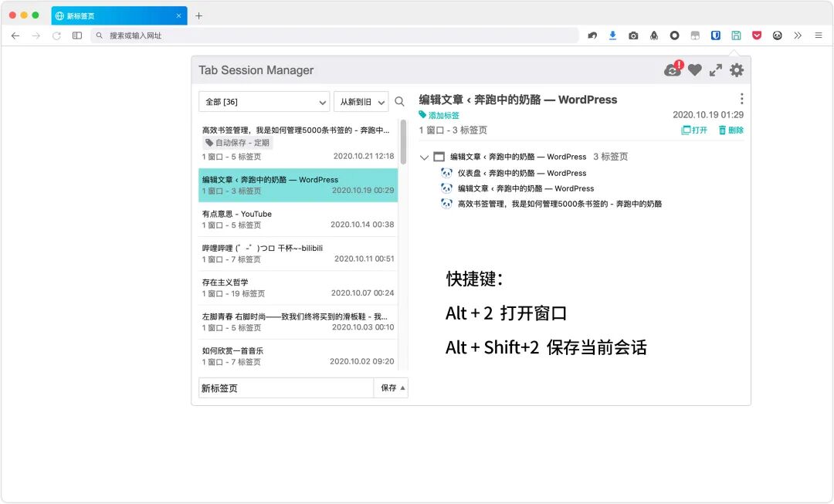Screen dimensions: 834x504
Task: Expand popup to full window view
Action: [x=715, y=70]
